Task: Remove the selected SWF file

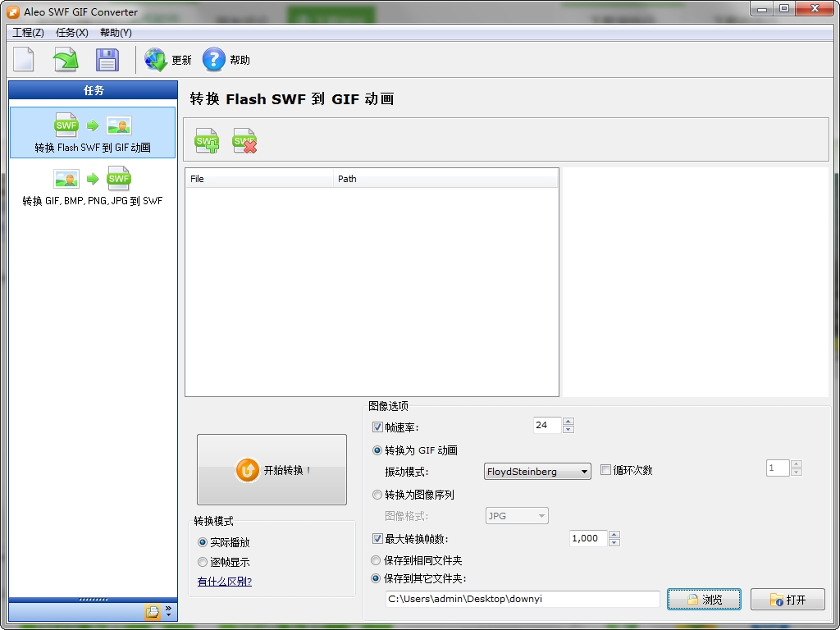Action: (245, 140)
